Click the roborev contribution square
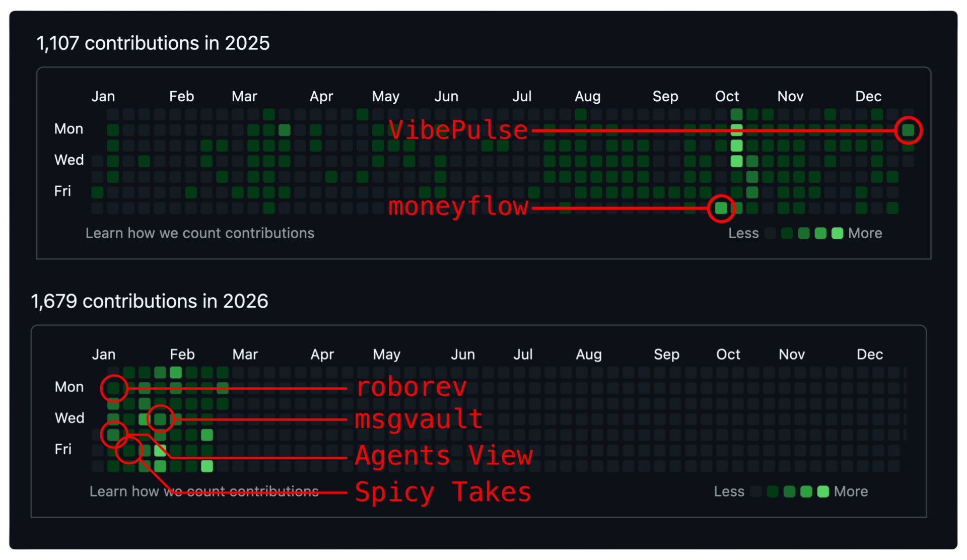The height and width of the screenshot is (560, 967). [x=114, y=388]
